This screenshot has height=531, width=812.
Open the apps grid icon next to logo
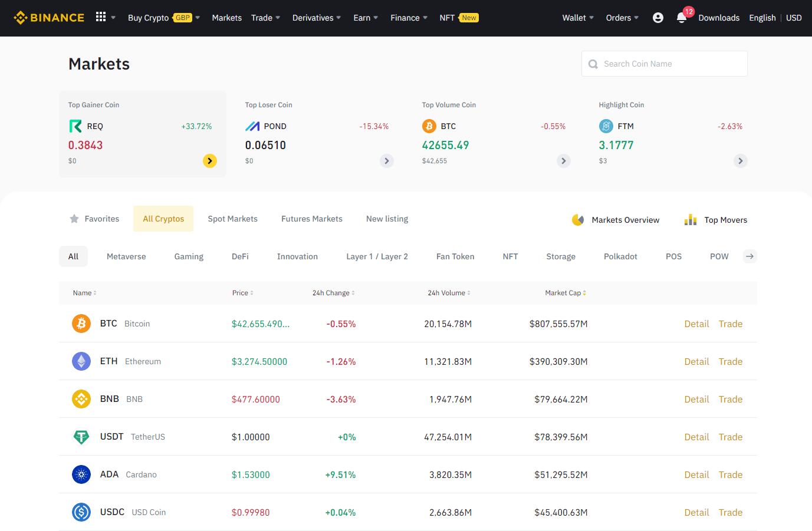[x=101, y=17]
